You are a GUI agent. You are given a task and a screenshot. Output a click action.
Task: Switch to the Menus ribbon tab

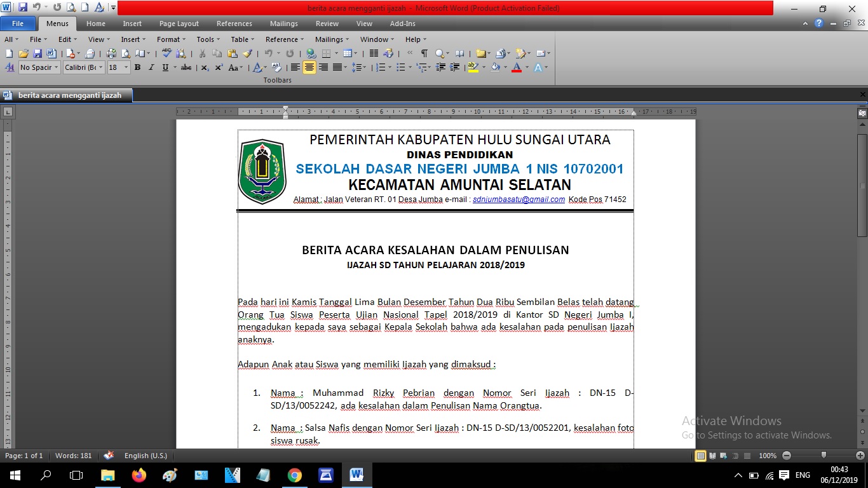click(x=57, y=24)
